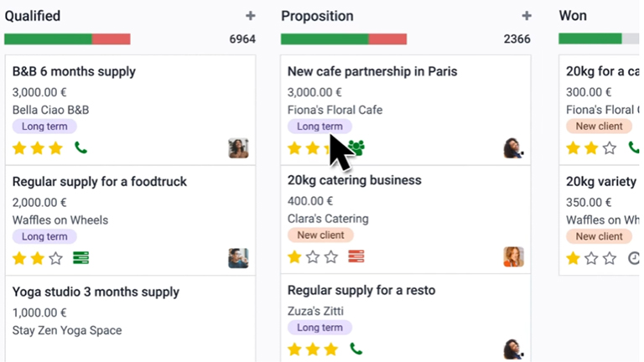
Task: Add a new card in Proposition column
Action: (526, 16)
